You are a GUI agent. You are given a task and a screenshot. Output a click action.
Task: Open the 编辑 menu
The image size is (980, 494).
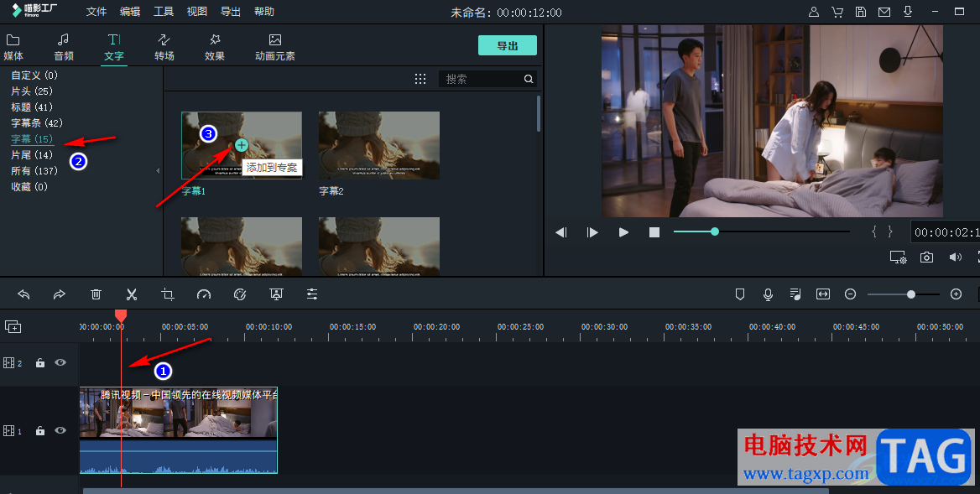[x=130, y=12]
